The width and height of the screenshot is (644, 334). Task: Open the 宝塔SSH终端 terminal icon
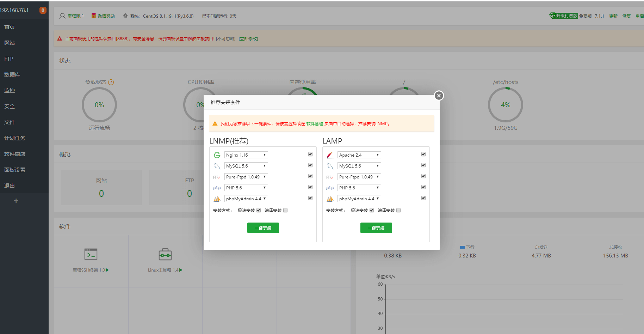pos(91,254)
